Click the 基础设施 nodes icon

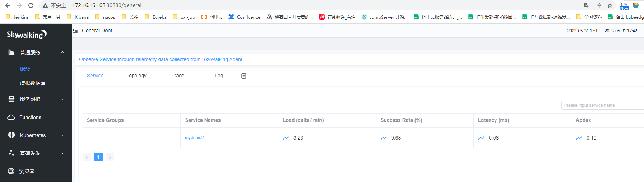[11, 153]
